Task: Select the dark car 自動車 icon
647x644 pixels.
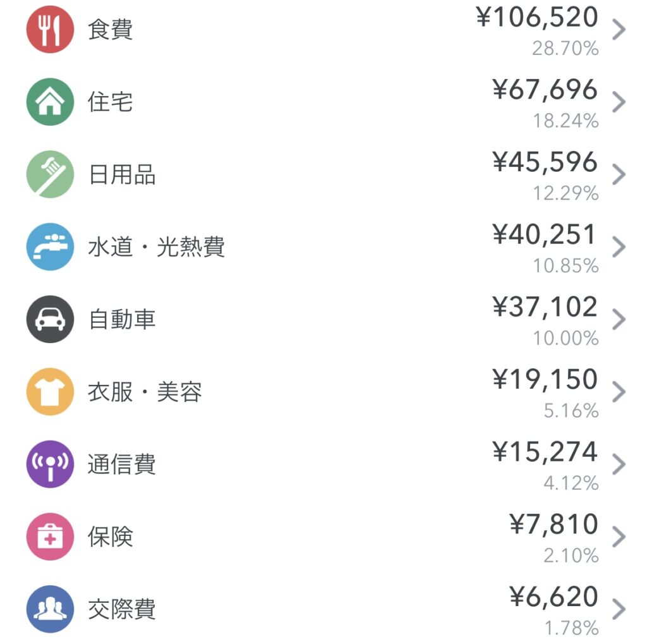Action: 50,319
